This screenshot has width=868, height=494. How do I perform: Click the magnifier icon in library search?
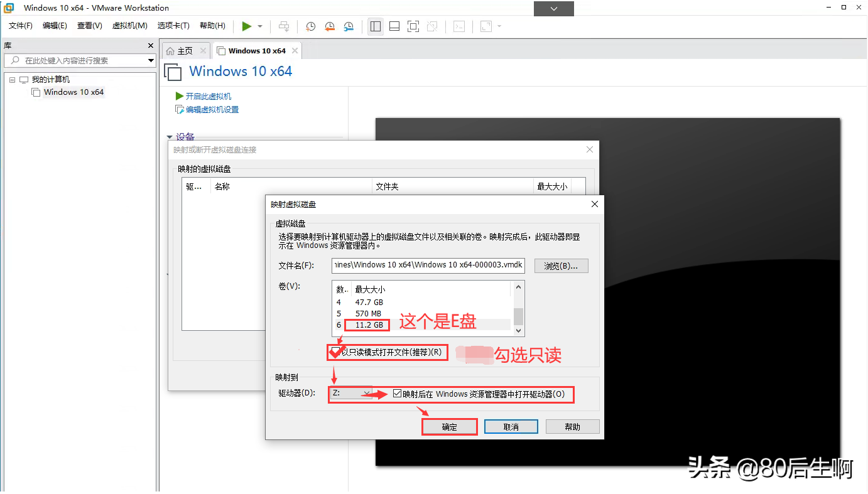point(15,60)
